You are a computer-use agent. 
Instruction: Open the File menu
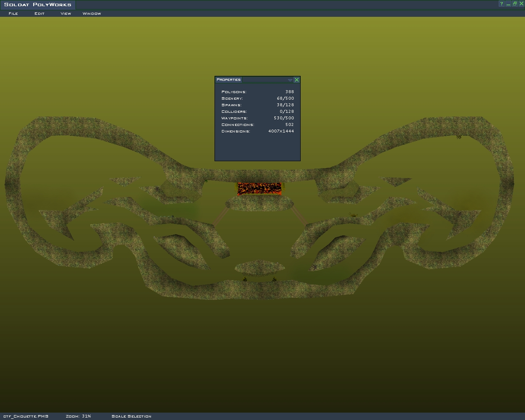coord(13,14)
